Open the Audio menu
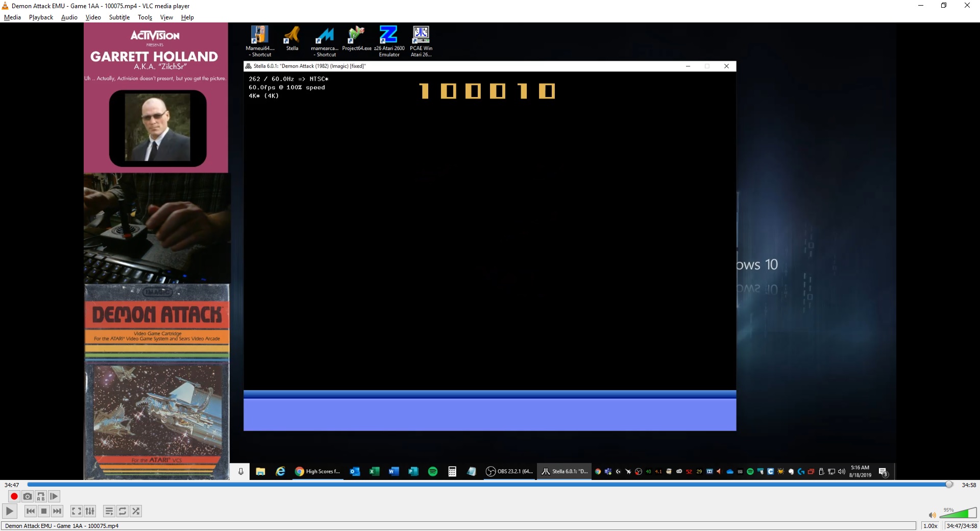 click(x=69, y=17)
